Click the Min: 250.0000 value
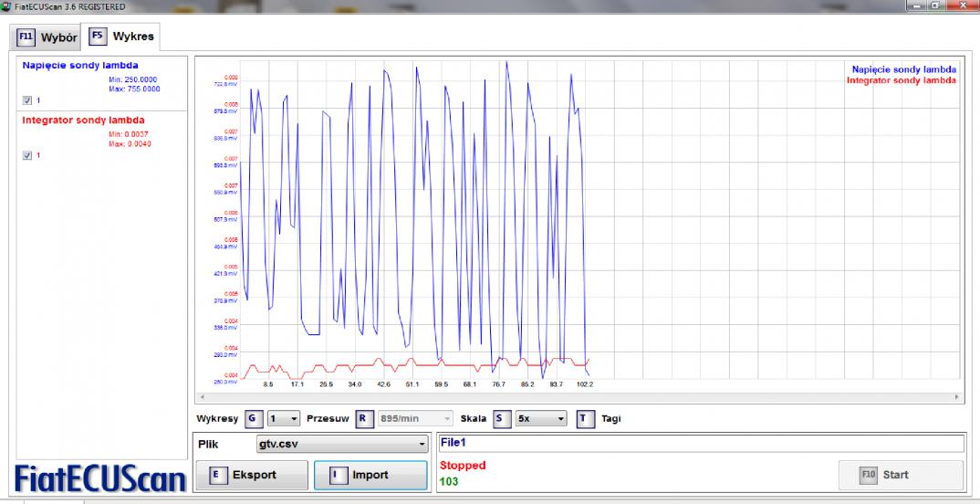The image size is (980, 504). pos(132,80)
